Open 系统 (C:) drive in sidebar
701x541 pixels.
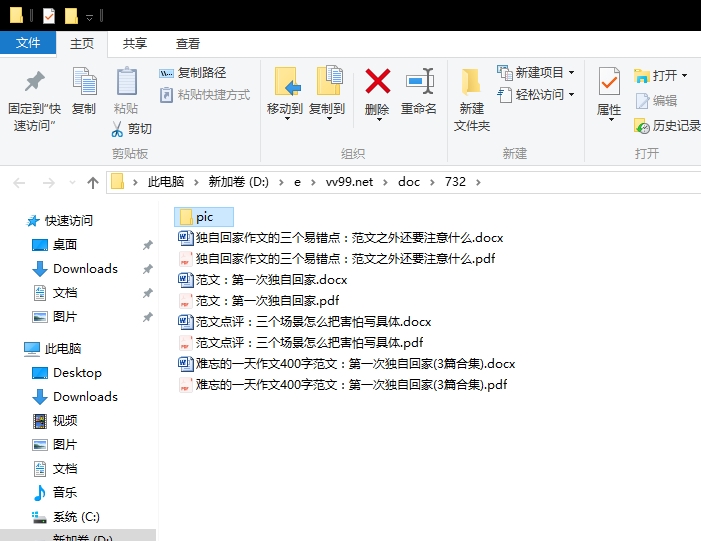tap(66, 517)
